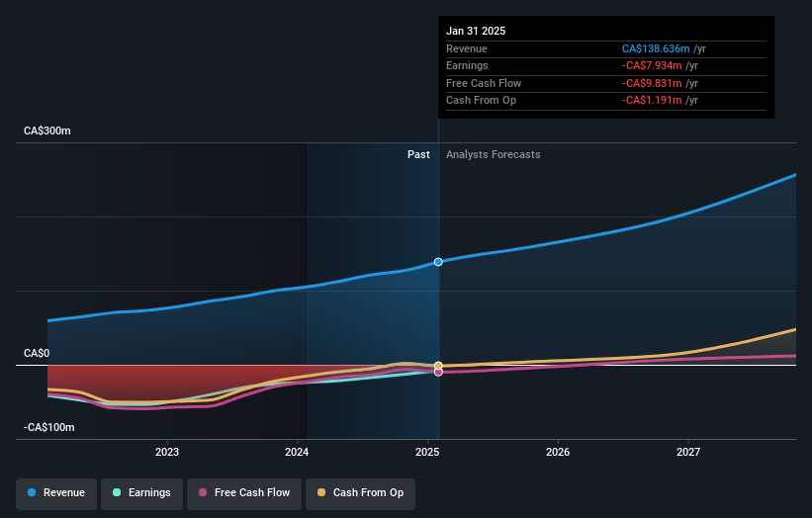Click the Earnings row label in tooltip
812x518 pixels.
[467, 65]
